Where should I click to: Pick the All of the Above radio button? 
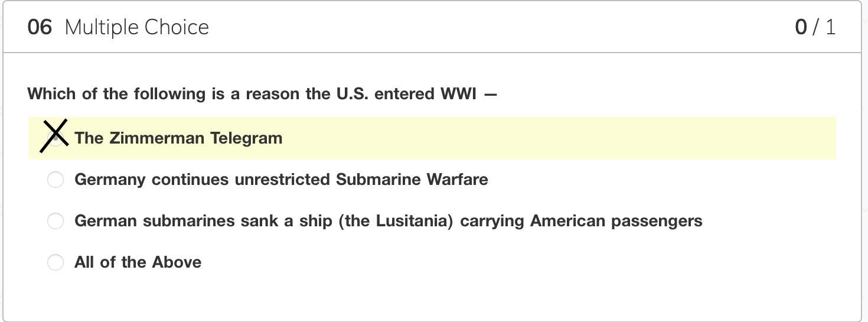pyautogui.click(x=56, y=262)
